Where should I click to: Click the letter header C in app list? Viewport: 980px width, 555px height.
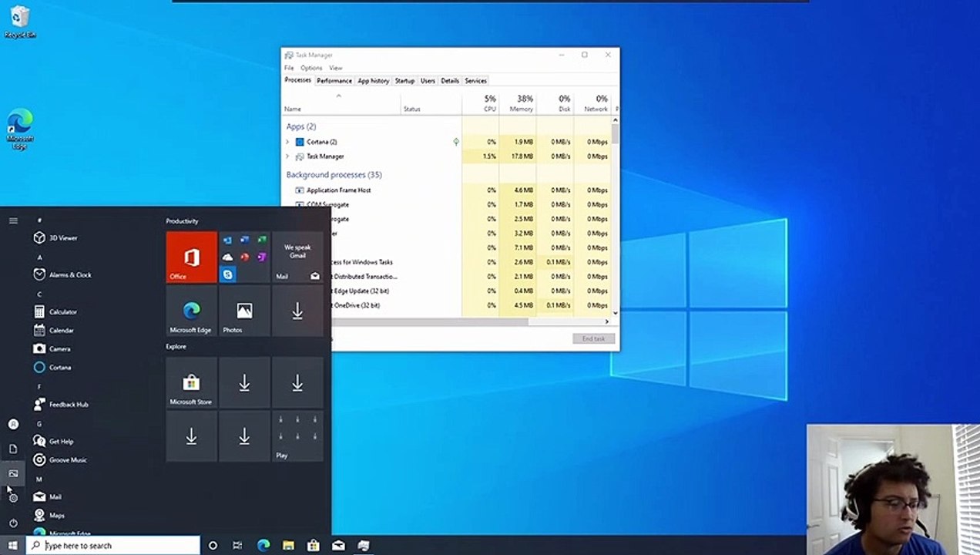point(39,294)
